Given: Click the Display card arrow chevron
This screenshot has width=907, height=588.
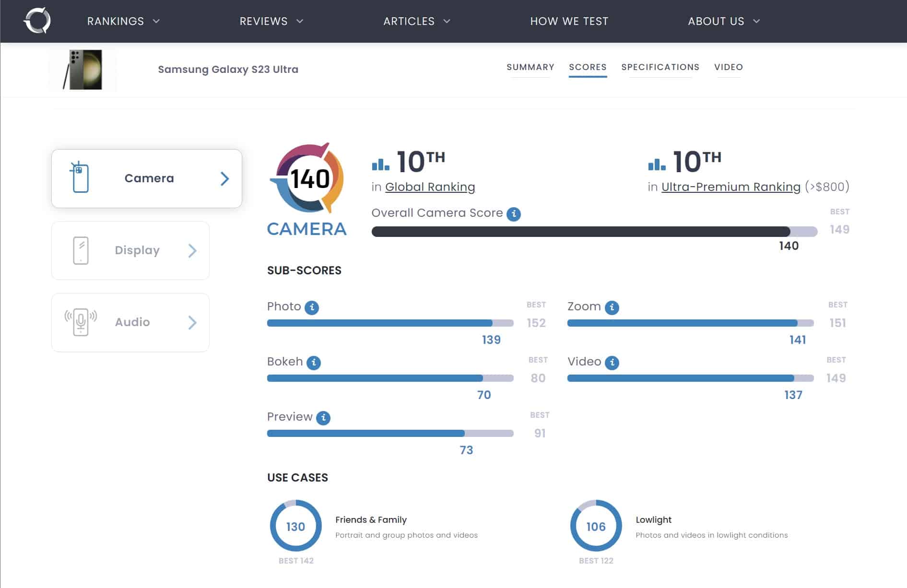Looking at the screenshot, I should click(x=192, y=250).
